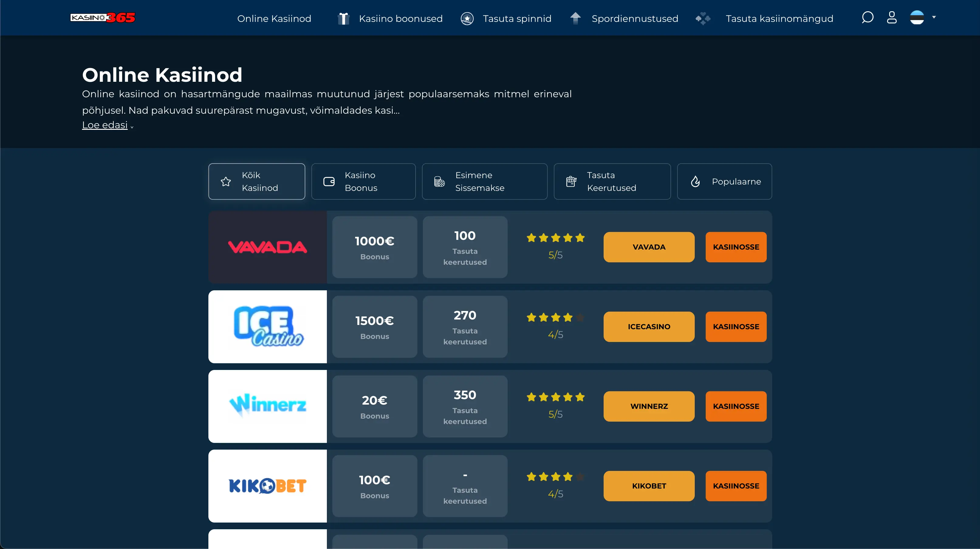
Task: Click the WINNERZ review button
Action: (649, 406)
